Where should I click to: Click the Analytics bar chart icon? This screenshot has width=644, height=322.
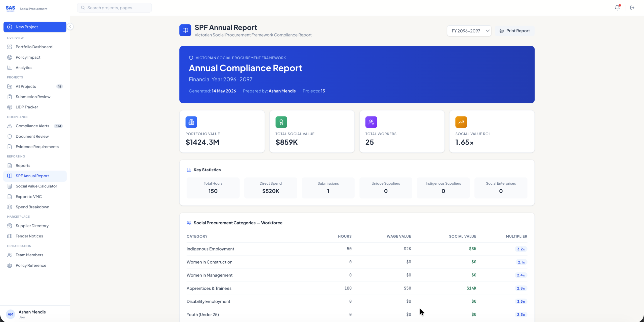pyautogui.click(x=10, y=68)
